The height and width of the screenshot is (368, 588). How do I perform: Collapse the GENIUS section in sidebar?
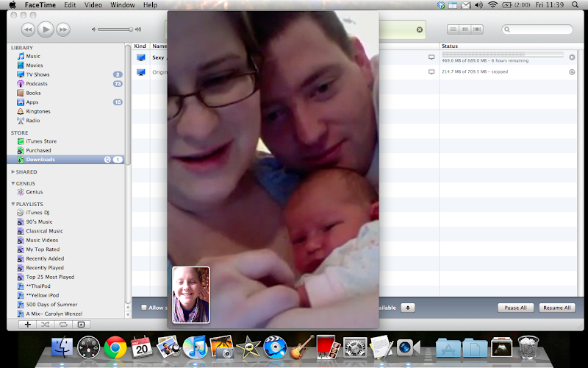[13, 183]
